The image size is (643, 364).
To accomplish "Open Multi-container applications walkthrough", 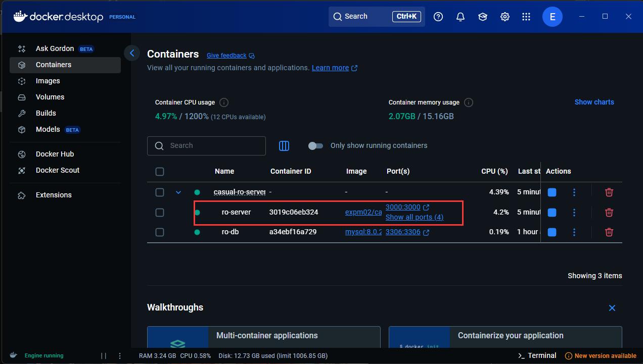I will pos(264,337).
